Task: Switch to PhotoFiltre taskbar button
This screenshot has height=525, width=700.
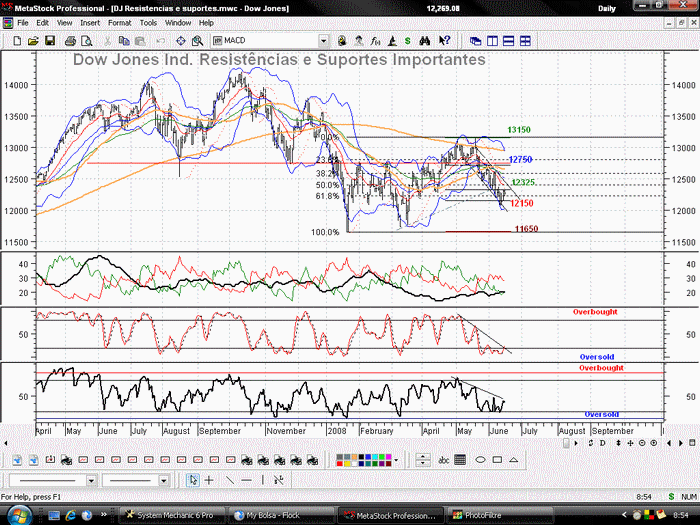Action: click(x=498, y=516)
